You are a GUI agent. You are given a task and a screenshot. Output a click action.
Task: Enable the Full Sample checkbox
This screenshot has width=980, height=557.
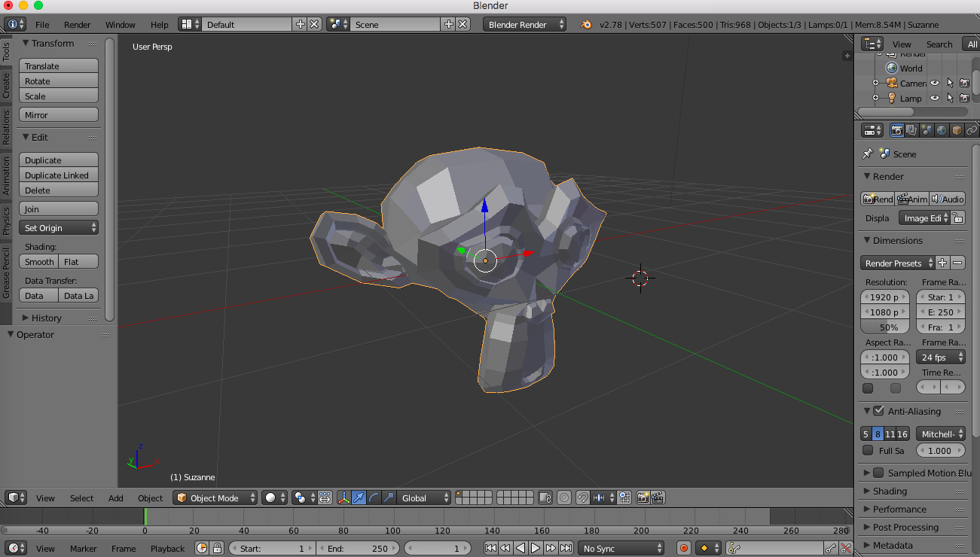pyautogui.click(x=868, y=451)
